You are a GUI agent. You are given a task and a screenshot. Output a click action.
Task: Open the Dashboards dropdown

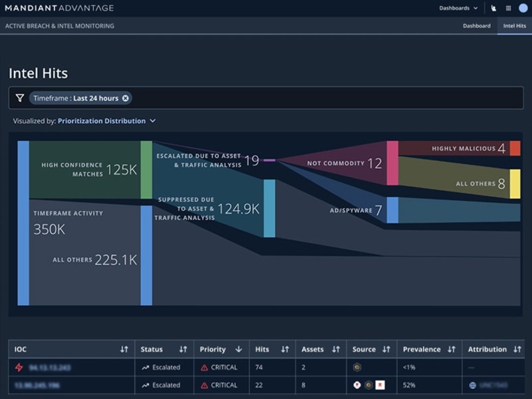(x=459, y=8)
